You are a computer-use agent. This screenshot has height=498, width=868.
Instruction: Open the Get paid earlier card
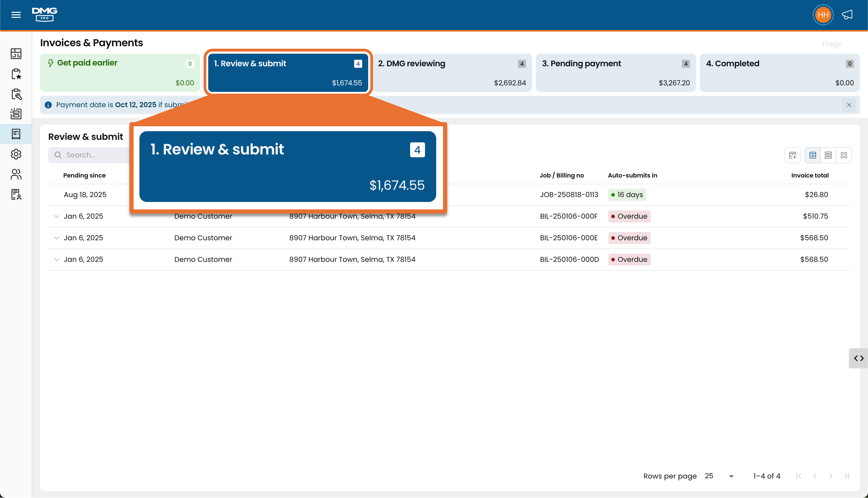[x=120, y=73]
